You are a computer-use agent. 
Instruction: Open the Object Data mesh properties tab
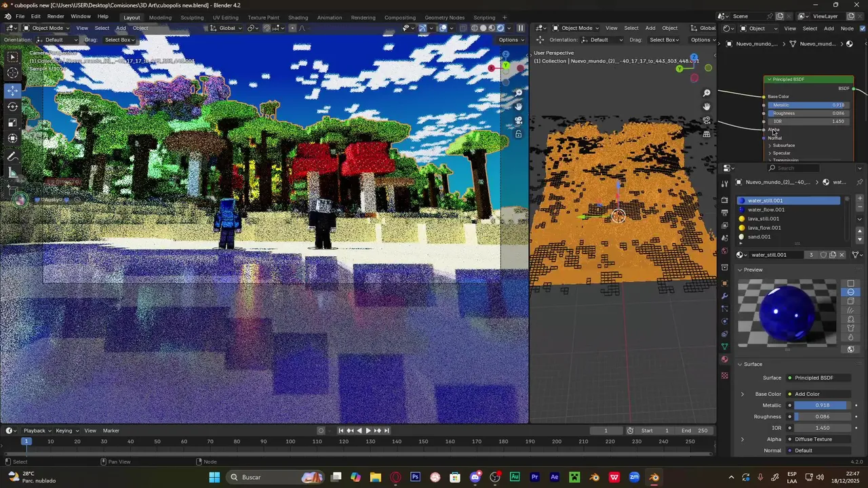pos(724,346)
